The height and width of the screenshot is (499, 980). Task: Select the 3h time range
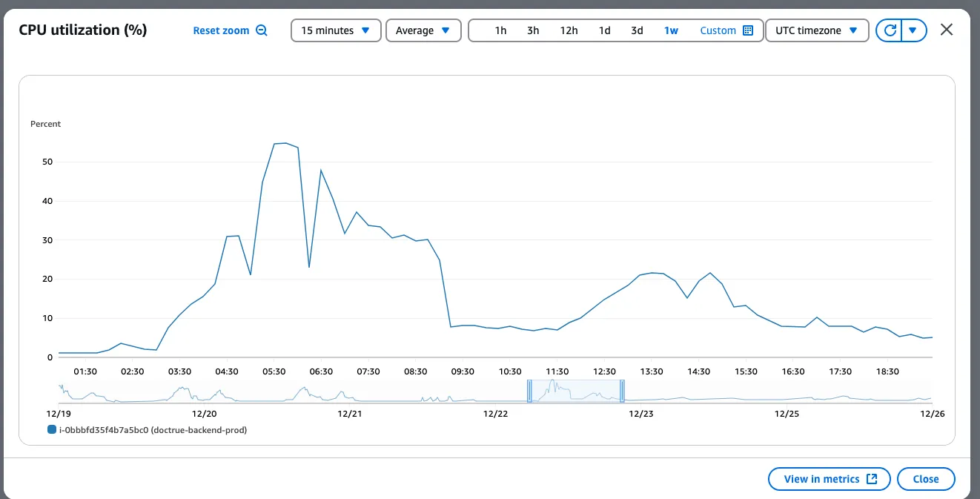533,30
